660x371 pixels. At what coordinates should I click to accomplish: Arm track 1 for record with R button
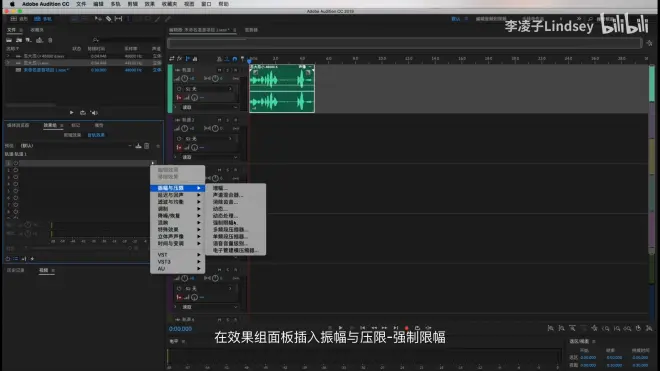tap(236, 70)
